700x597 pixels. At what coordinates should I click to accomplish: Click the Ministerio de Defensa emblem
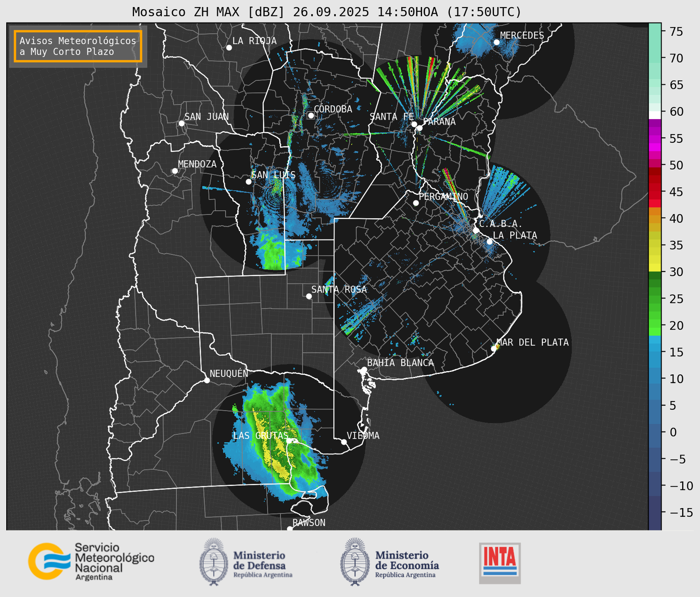[x=214, y=562]
